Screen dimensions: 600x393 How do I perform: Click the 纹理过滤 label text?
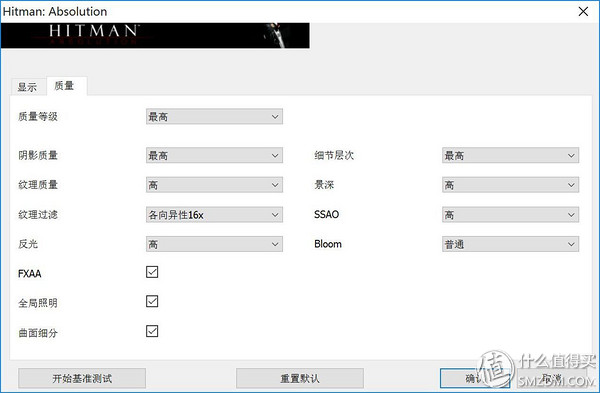click(38, 215)
